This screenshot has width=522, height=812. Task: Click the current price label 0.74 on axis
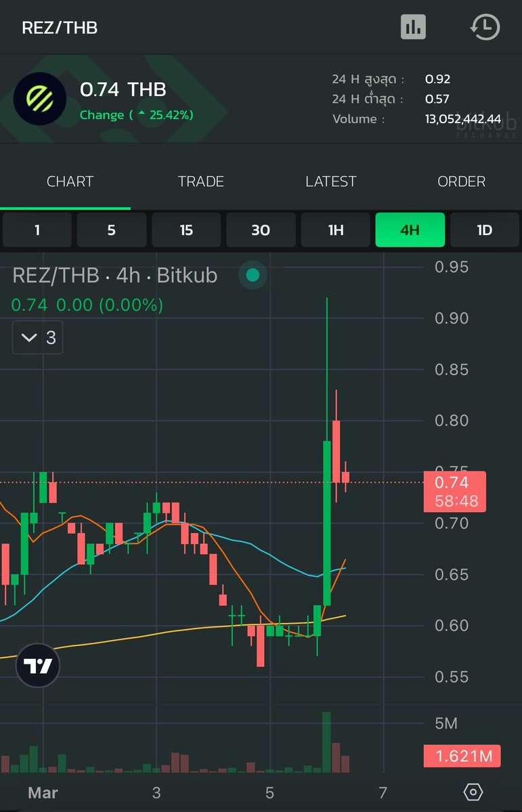click(x=455, y=492)
